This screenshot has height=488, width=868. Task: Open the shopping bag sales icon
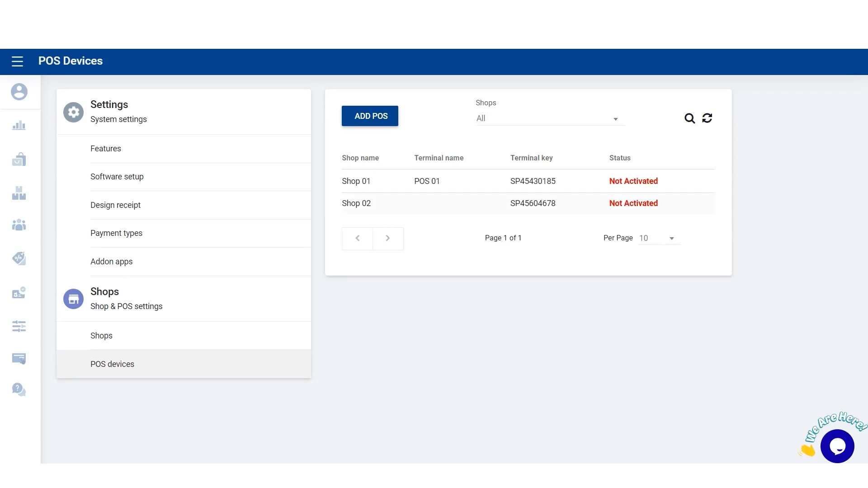click(x=19, y=160)
